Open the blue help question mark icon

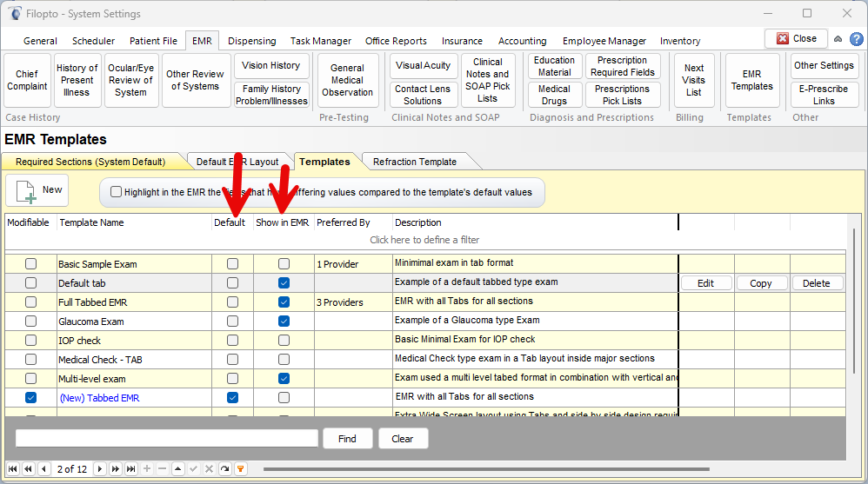click(x=856, y=39)
